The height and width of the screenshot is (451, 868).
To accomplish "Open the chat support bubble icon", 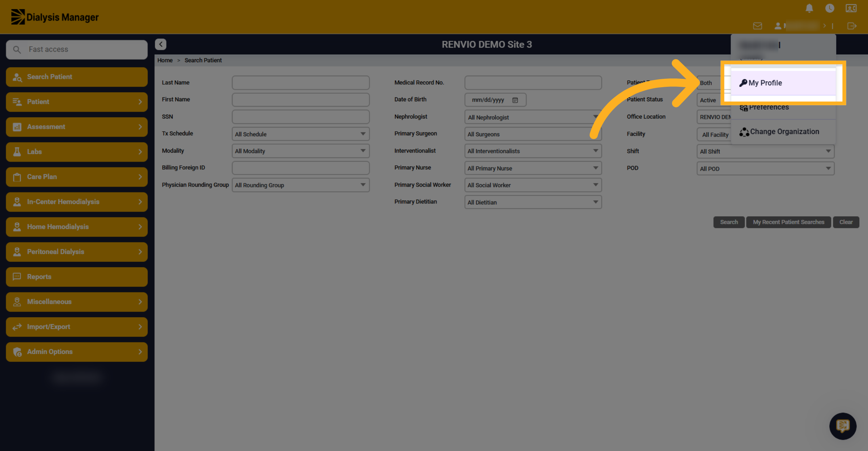I will [843, 426].
